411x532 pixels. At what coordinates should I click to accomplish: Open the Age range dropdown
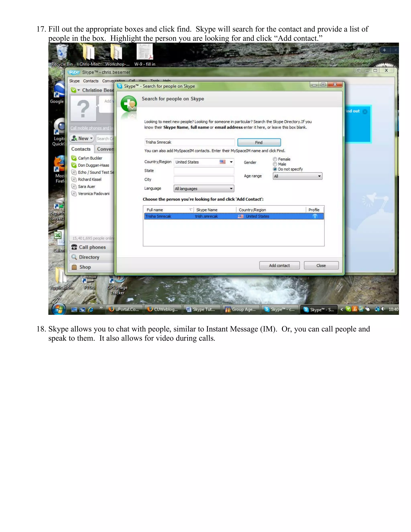298,176
